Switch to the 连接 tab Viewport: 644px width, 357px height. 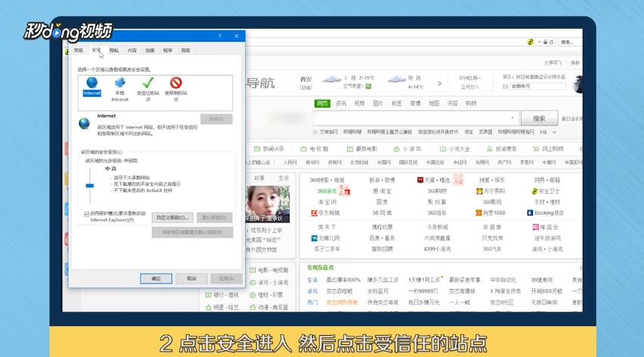coord(150,50)
